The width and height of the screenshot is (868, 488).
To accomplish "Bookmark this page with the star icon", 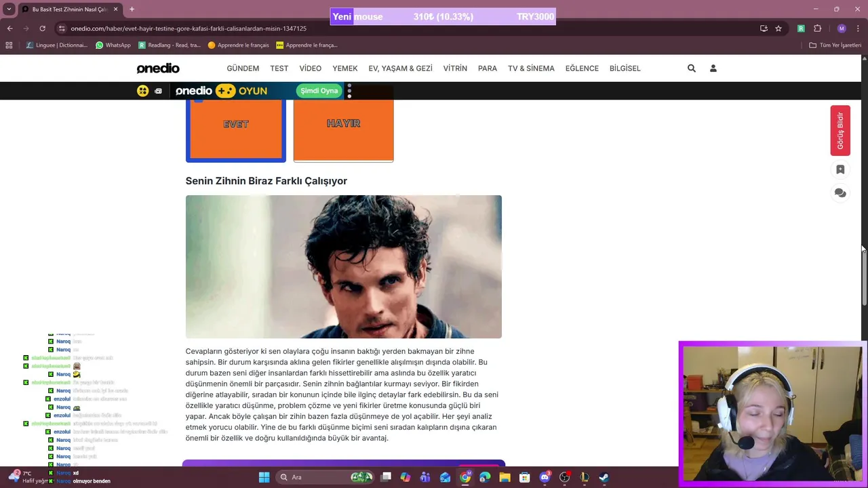I will tap(778, 28).
